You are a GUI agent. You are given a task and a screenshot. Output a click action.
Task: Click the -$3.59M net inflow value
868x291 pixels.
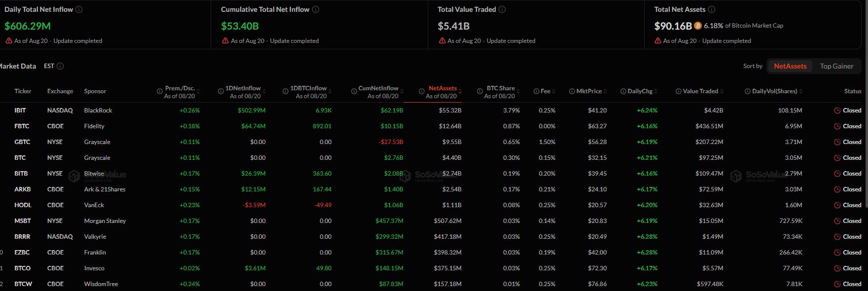[254, 205]
